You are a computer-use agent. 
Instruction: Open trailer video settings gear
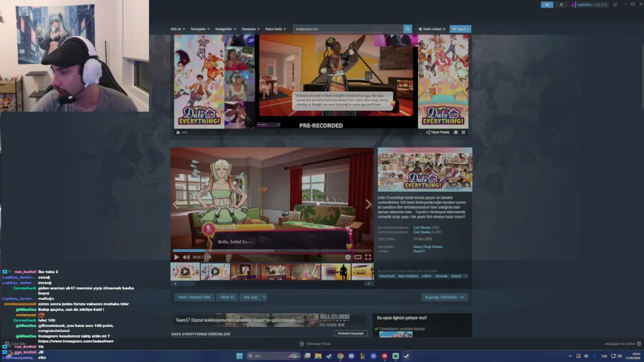click(348, 257)
